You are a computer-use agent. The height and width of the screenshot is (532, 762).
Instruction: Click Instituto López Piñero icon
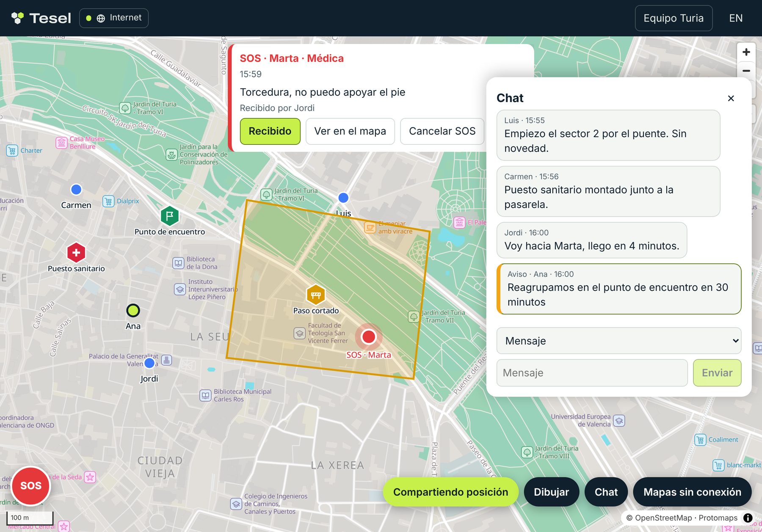click(180, 289)
